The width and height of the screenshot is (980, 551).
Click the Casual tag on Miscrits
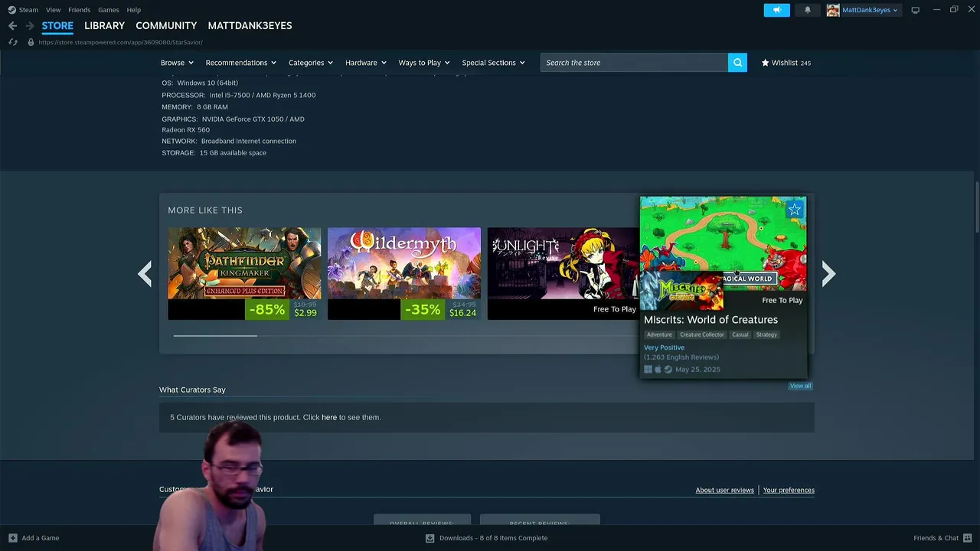click(740, 334)
